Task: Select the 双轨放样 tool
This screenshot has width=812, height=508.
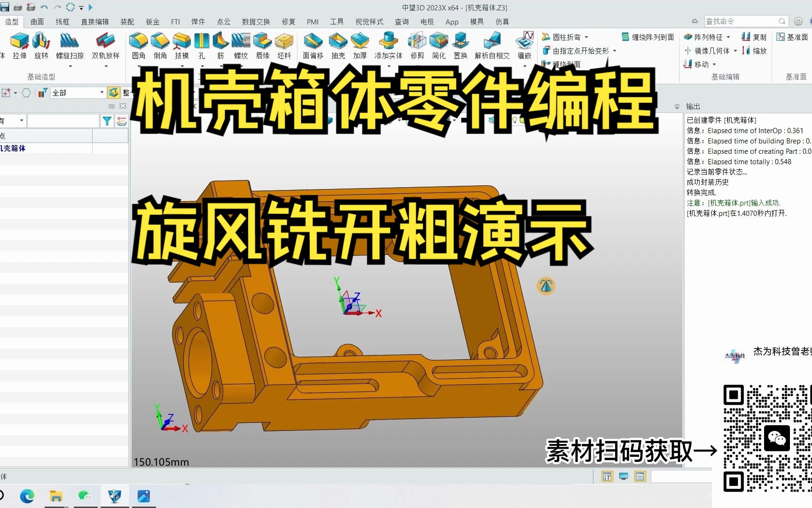Action: pos(106,46)
